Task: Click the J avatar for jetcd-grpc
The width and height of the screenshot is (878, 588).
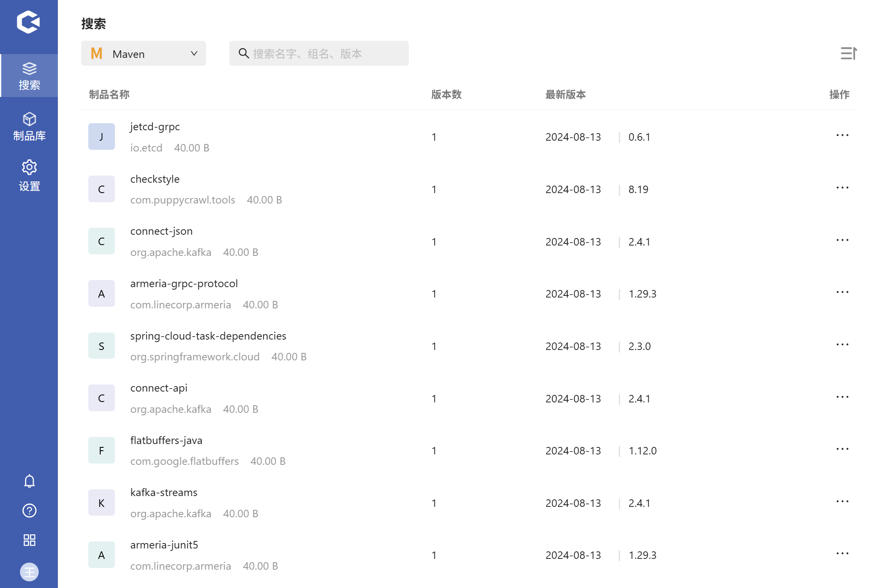Action: [101, 136]
